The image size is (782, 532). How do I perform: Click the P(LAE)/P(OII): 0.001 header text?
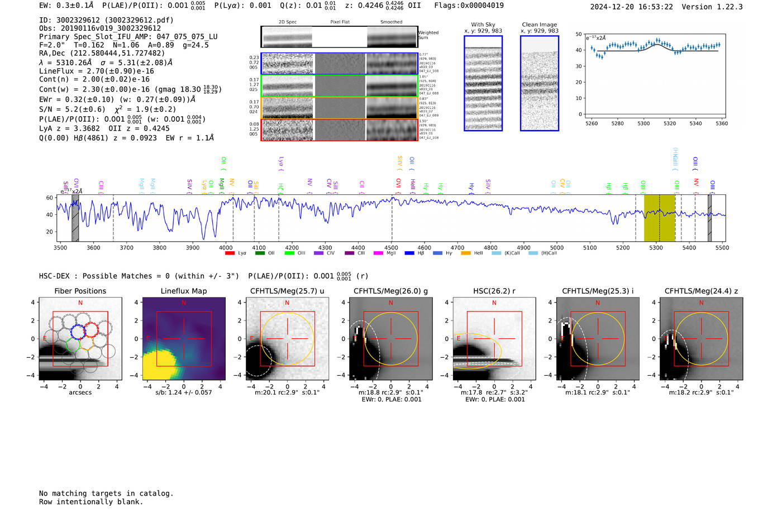(x=154, y=6)
